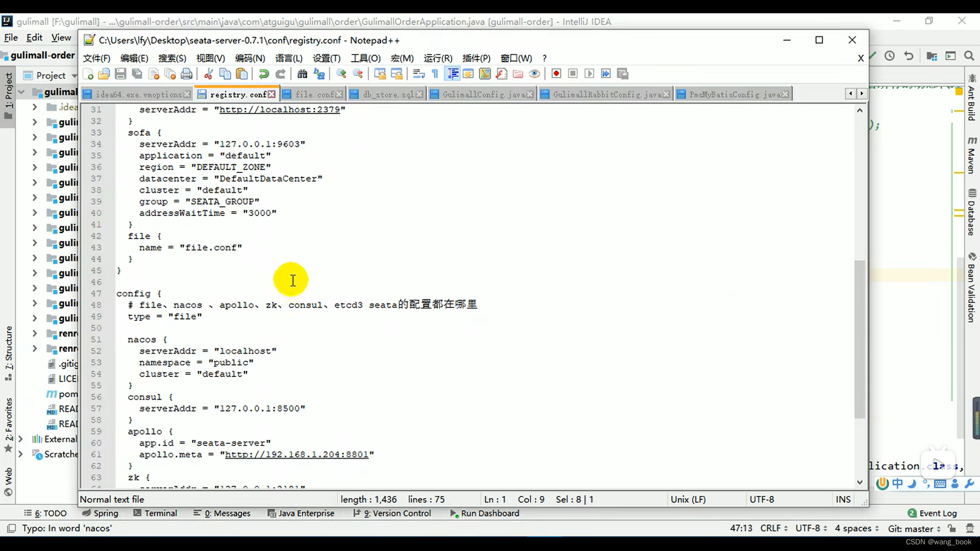
Task: Click IntelliJ Search Everywhere magnifier icon
Action: tap(969, 56)
